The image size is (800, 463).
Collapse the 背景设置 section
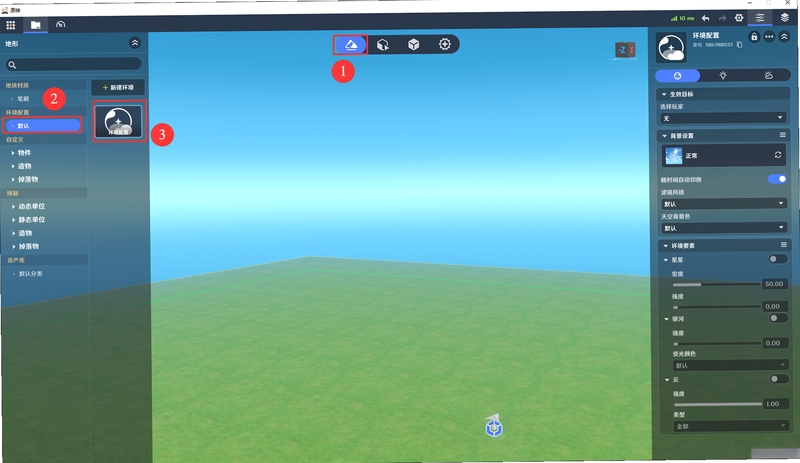tap(664, 136)
